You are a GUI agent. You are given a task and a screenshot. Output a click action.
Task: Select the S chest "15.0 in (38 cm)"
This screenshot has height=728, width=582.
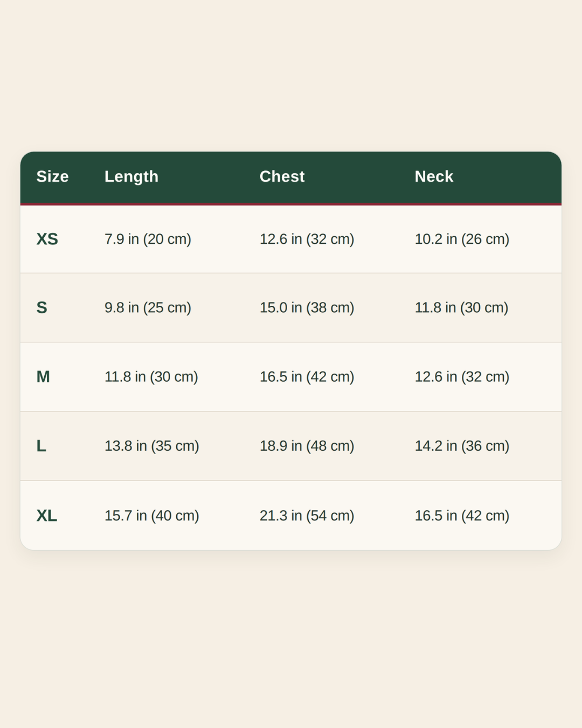pos(307,307)
